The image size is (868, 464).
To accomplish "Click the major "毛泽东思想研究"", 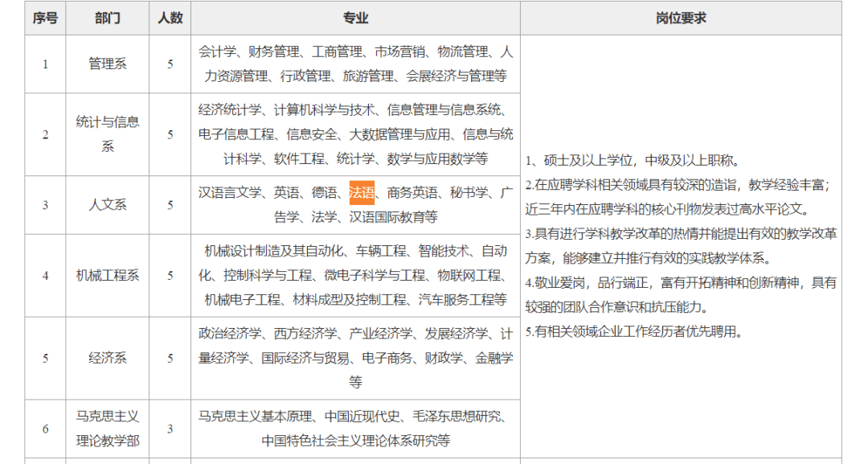I will click(457, 417).
